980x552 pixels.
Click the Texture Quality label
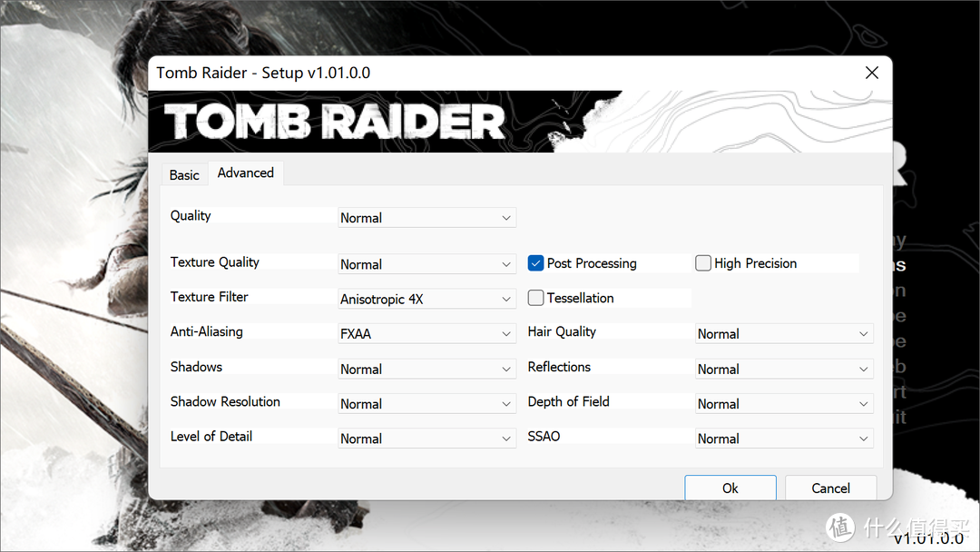pyautogui.click(x=214, y=262)
